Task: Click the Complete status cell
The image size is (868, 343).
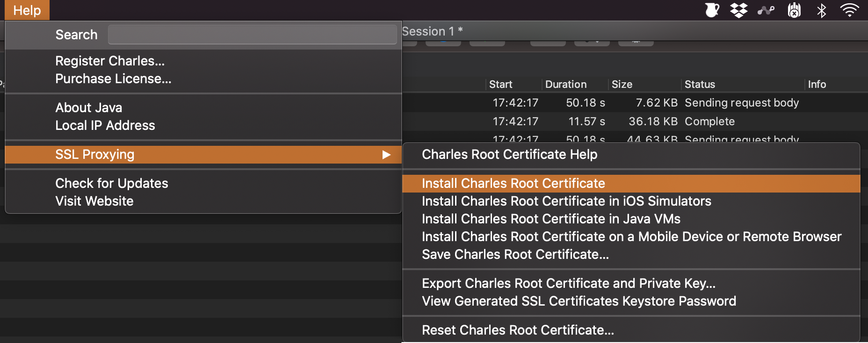Action: coord(709,121)
